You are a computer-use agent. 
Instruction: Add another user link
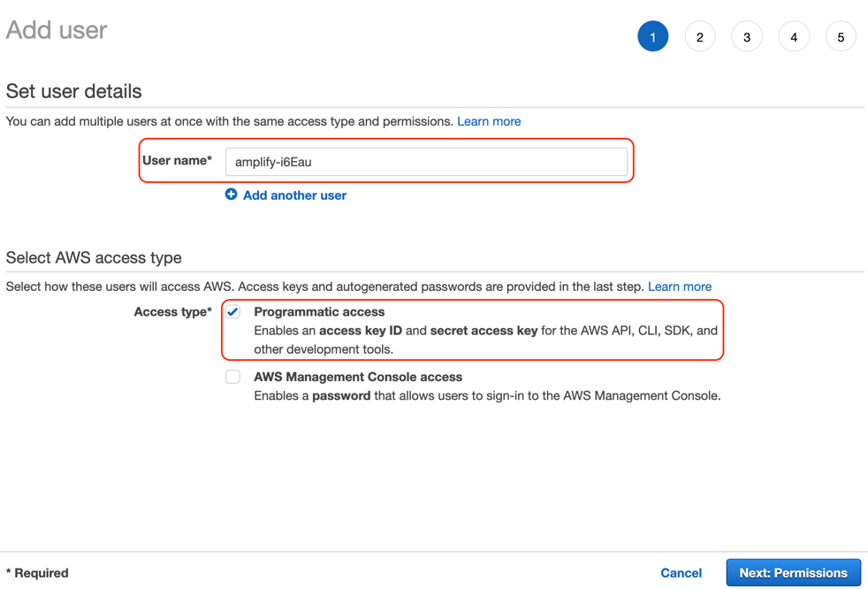[x=294, y=195]
